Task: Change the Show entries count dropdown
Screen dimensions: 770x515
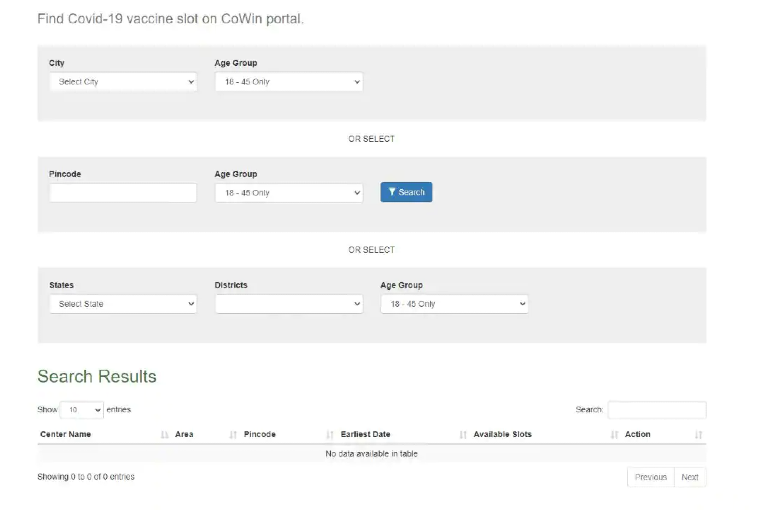Action: pos(82,409)
